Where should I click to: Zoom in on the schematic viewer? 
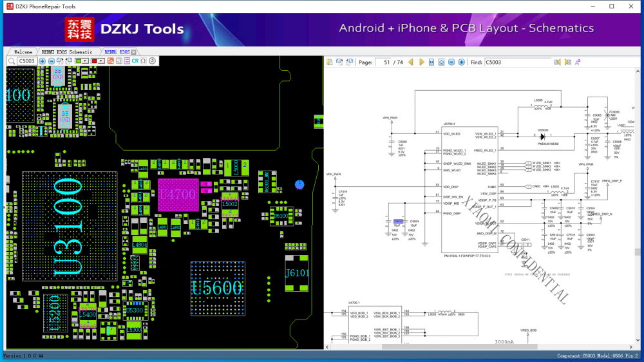tap(462, 62)
